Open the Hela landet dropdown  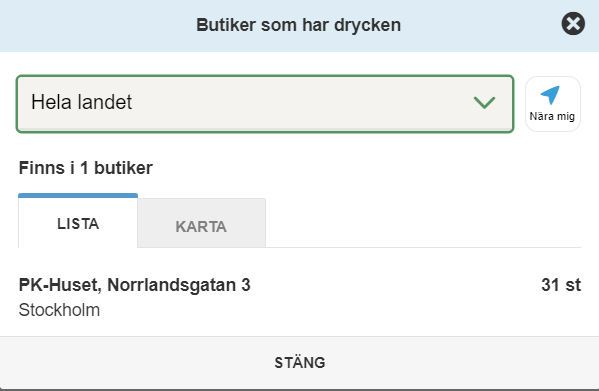265,104
